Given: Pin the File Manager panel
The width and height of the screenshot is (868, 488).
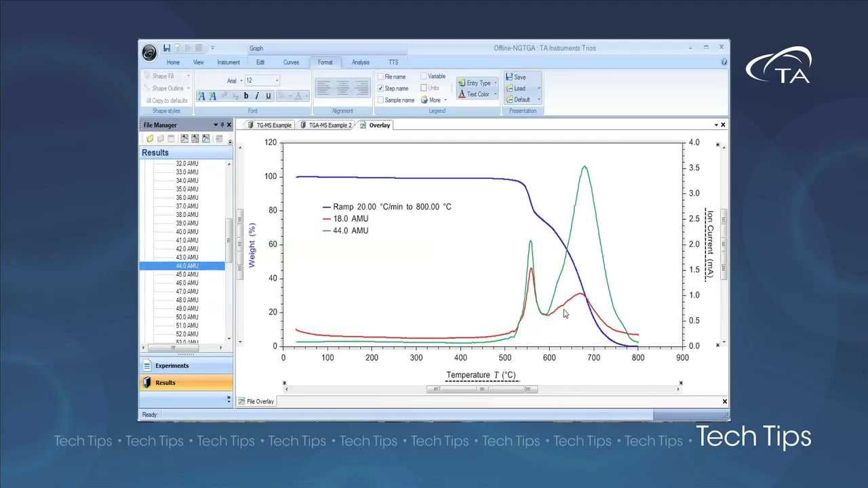Looking at the screenshot, I should click(222, 125).
